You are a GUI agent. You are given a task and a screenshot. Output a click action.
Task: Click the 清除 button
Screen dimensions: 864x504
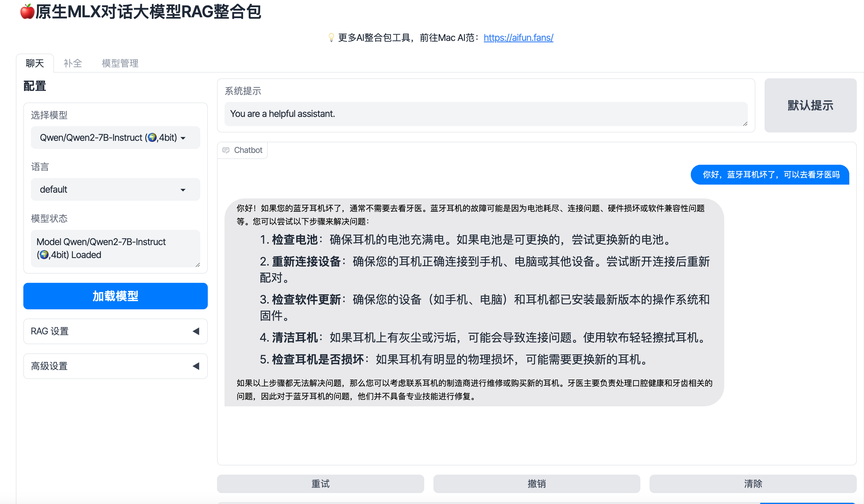pyautogui.click(x=753, y=484)
